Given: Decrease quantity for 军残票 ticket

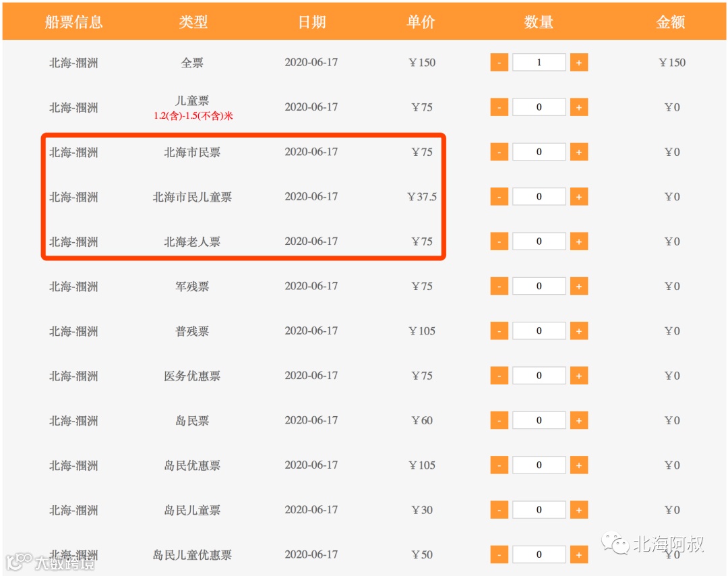Looking at the screenshot, I should click(499, 286).
